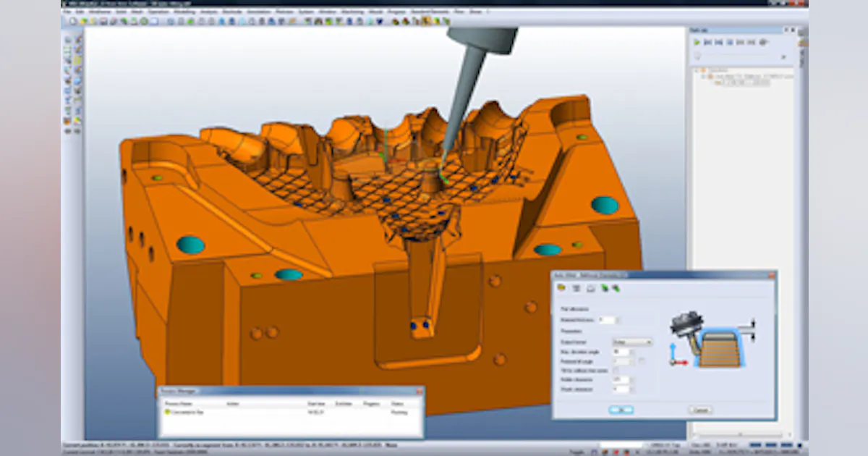Click the shank clearance value field in the dialog
Screen dimensions: 868x456
pyautogui.click(x=621, y=389)
